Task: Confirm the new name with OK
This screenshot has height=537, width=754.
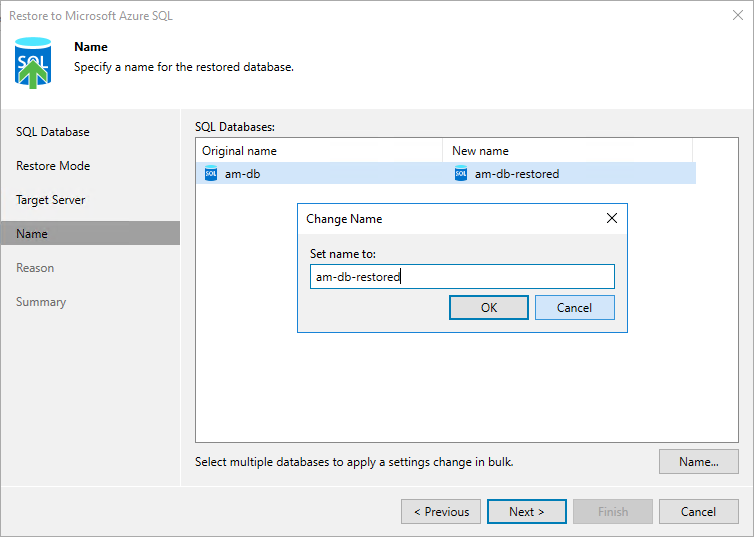Action: click(x=489, y=307)
